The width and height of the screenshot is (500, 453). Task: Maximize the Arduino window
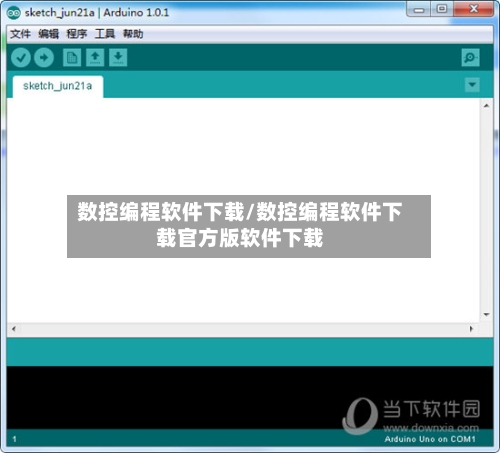tap(442, 9)
